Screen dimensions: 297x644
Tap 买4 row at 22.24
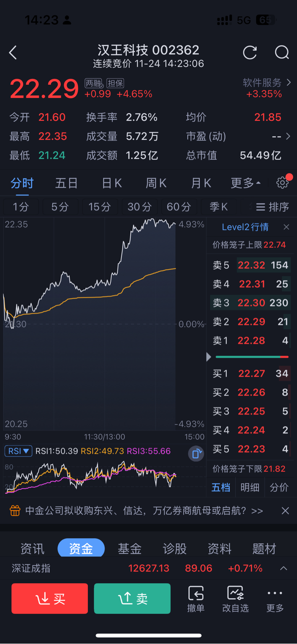(x=250, y=430)
